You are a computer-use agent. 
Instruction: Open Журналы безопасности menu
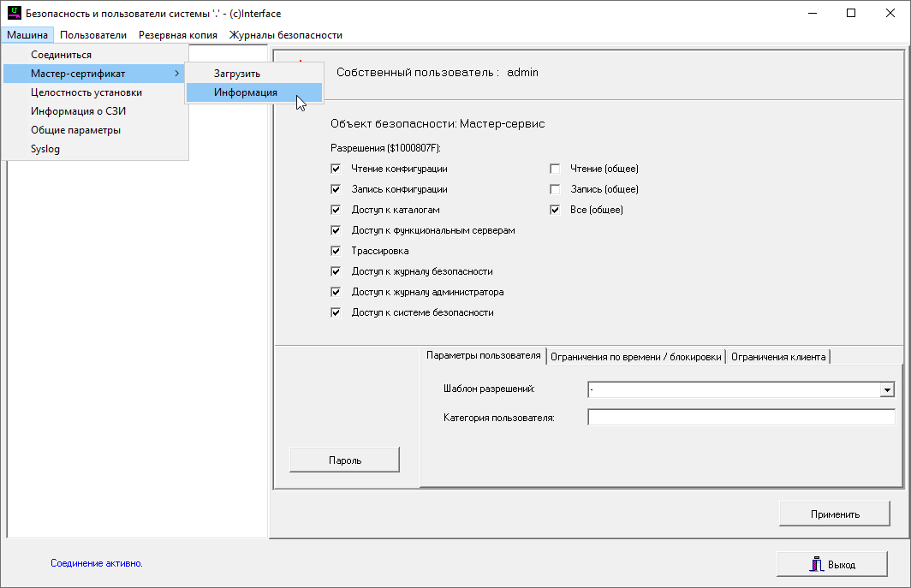click(285, 35)
